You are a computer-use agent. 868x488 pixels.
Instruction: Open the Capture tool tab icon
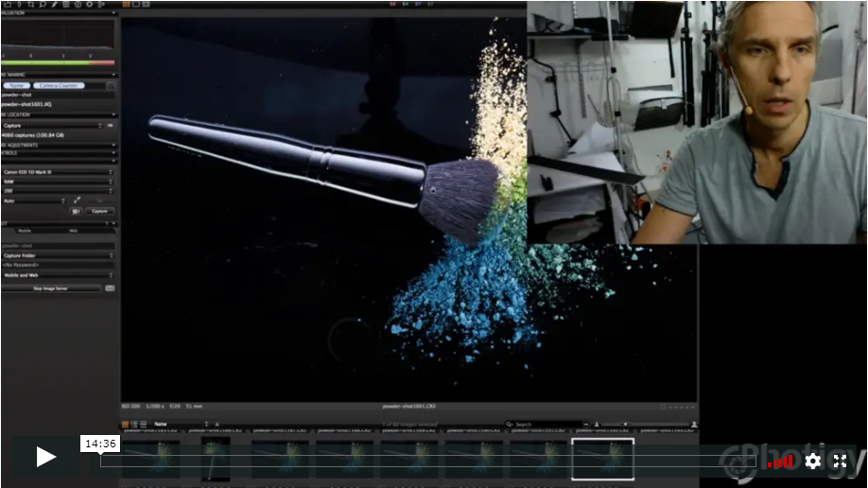pyautogui.click(x=19, y=5)
